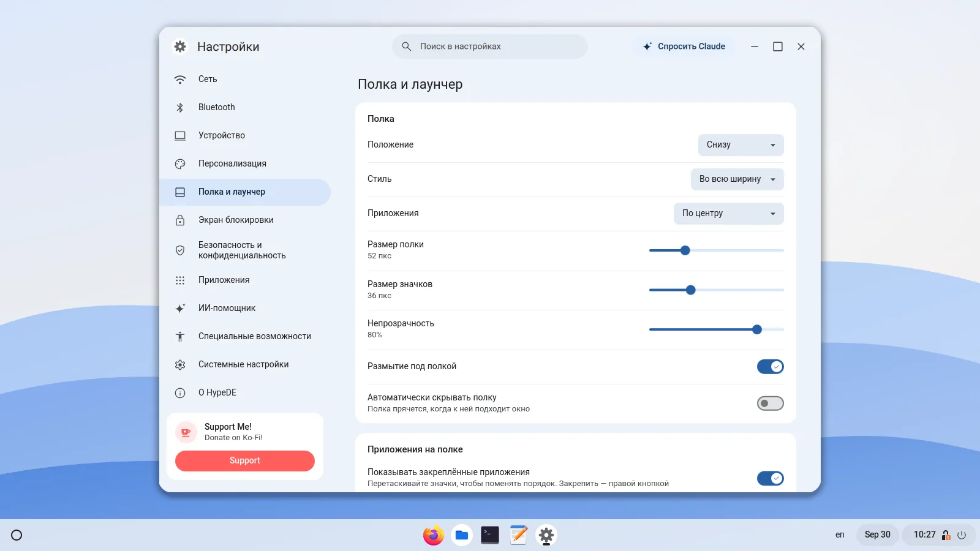Click the en keyboard layout indicator
Screen dimensions: 980x551
pos(840,535)
